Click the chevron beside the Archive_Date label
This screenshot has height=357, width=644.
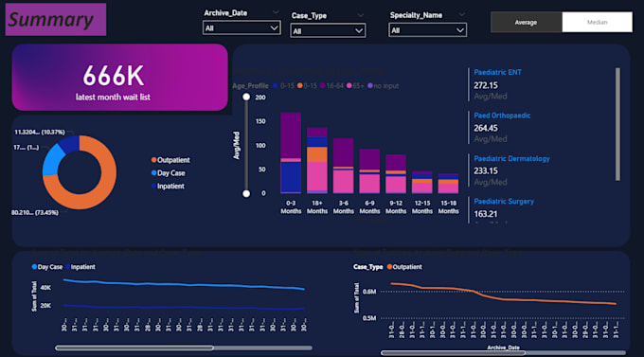click(276, 12)
